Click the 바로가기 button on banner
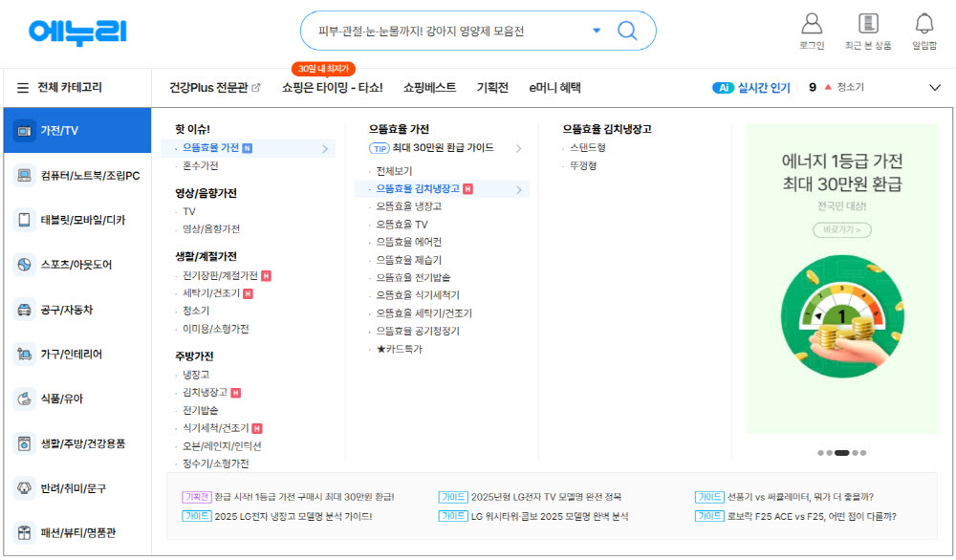The width and height of the screenshot is (956, 560). pyautogui.click(x=842, y=229)
